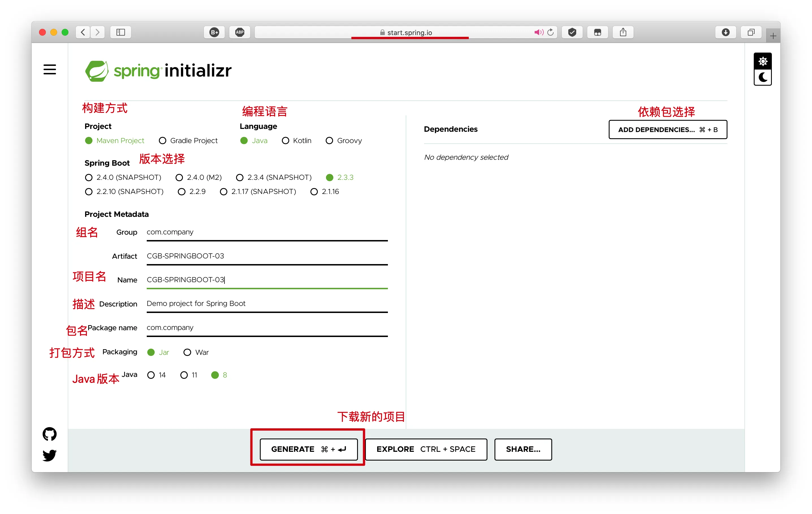Select Maven Project build type
The width and height of the screenshot is (812, 514).
[115, 141]
